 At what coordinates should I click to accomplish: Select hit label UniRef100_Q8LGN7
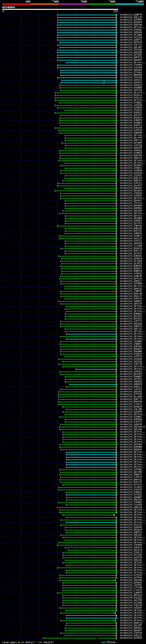click(131, 48)
